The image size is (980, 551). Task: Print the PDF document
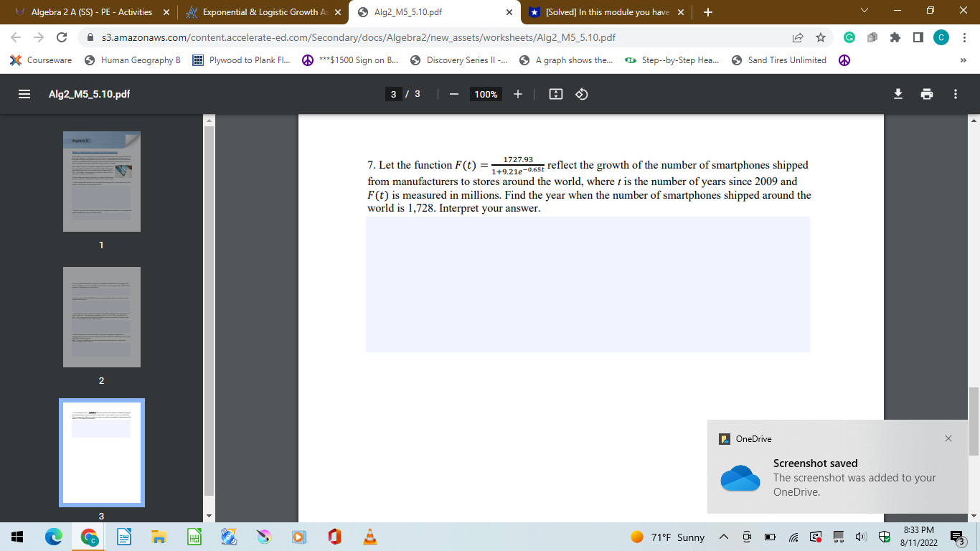[927, 94]
